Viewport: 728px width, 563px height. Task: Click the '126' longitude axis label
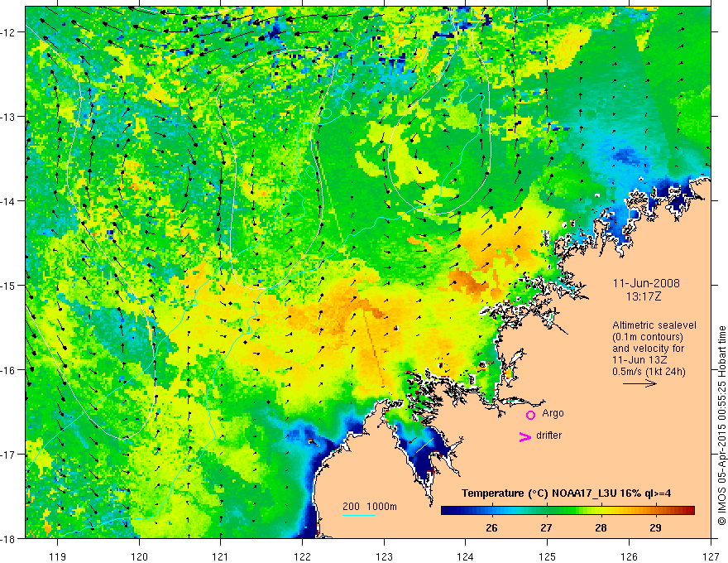(x=629, y=556)
